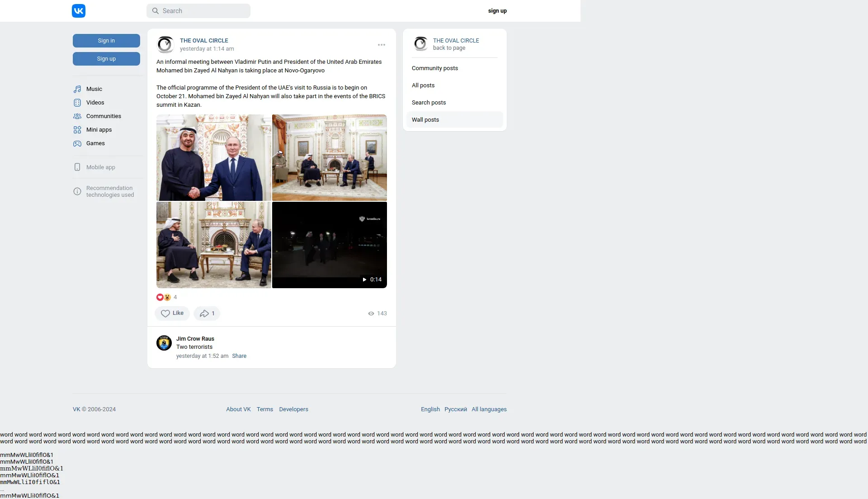Open the Music section icon
The height and width of the screenshot is (499, 868).
coord(77,89)
